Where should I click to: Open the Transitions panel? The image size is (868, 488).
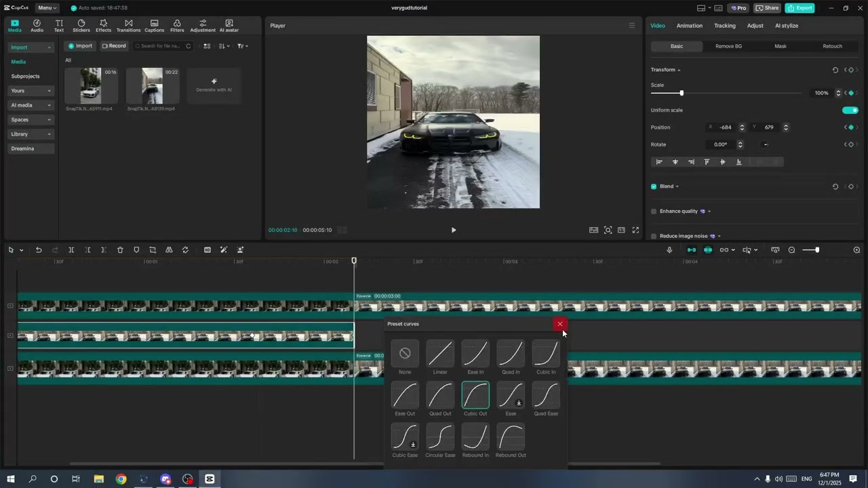[128, 26]
